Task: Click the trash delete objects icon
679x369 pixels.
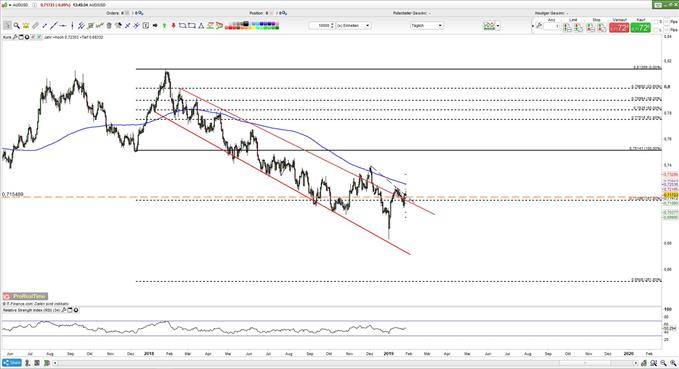Action: (109, 26)
